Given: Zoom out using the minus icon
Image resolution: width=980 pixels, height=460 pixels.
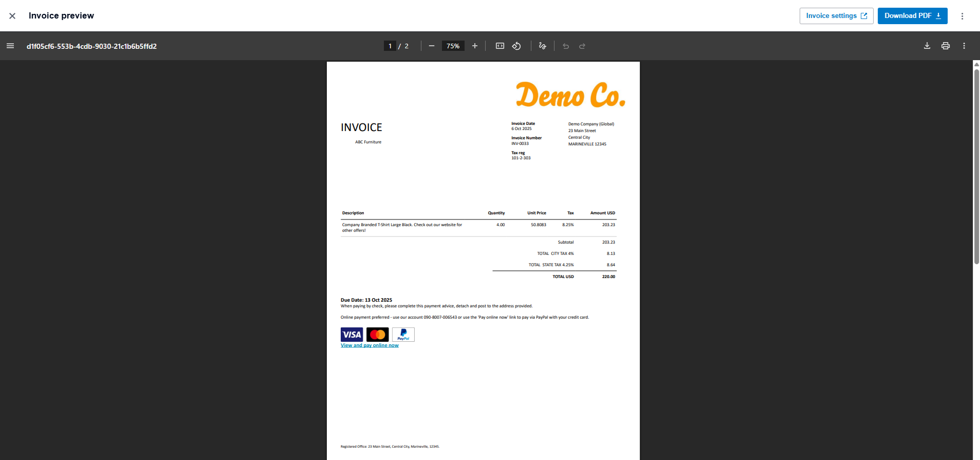Looking at the screenshot, I should pyautogui.click(x=432, y=46).
